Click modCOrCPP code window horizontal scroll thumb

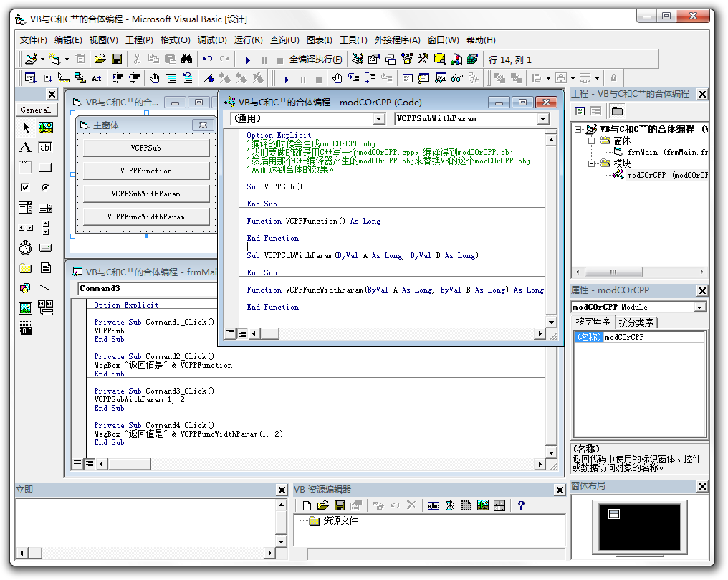tap(269, 333)
